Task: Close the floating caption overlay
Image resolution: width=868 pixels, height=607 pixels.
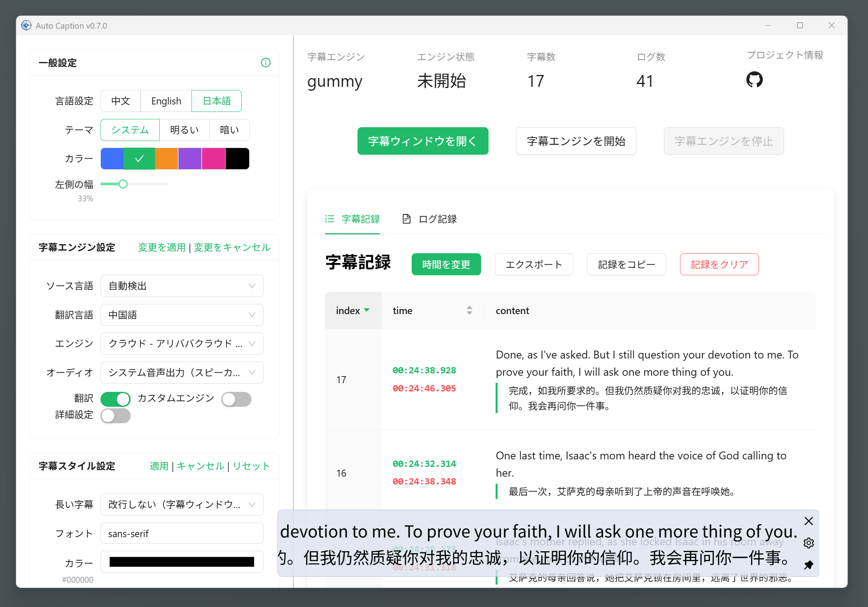Action: point(808,521)
